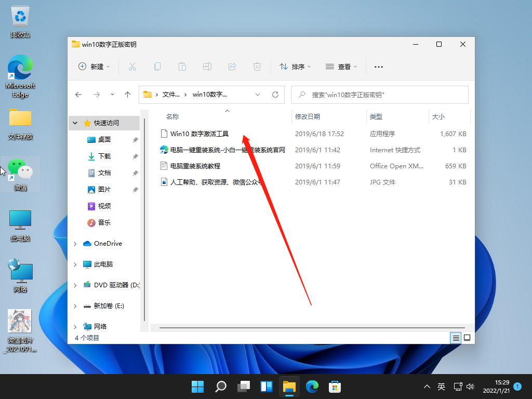The width and height of the screenshot is (532, 399).
Task: Collapse the 快速访问 section
Action: [x=75, y=123]
